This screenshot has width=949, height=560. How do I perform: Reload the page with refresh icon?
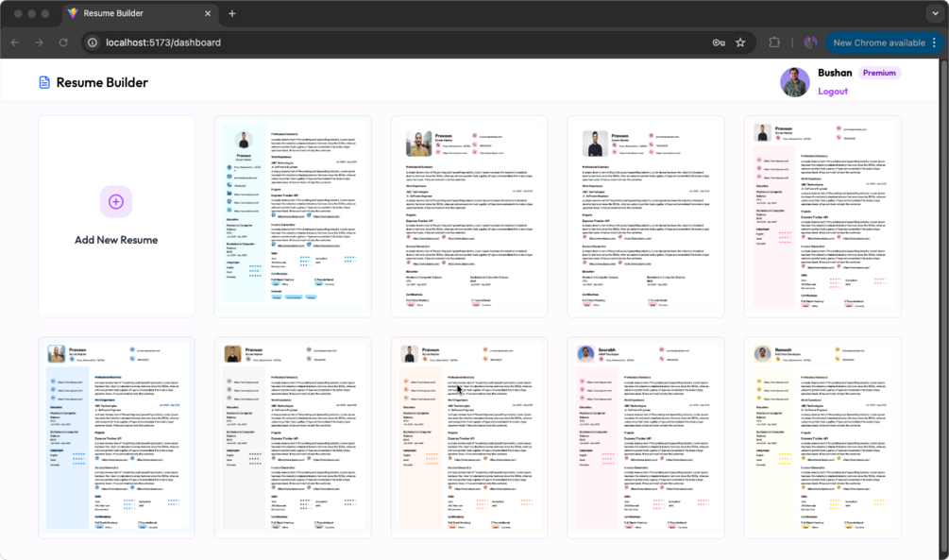pyautogui.click(x=63, y=42)
